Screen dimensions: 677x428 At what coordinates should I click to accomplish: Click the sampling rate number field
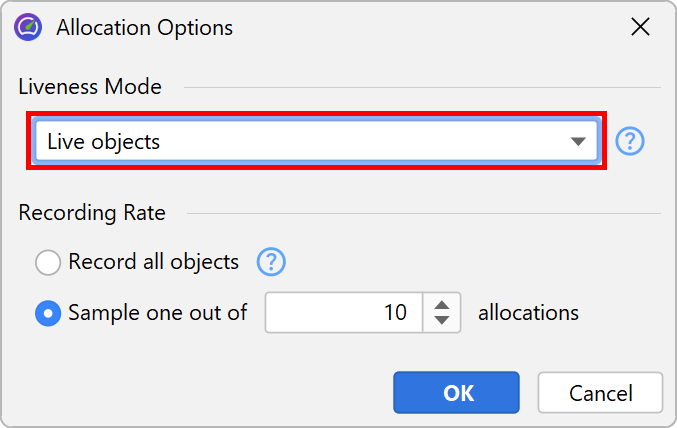[345, 313]
